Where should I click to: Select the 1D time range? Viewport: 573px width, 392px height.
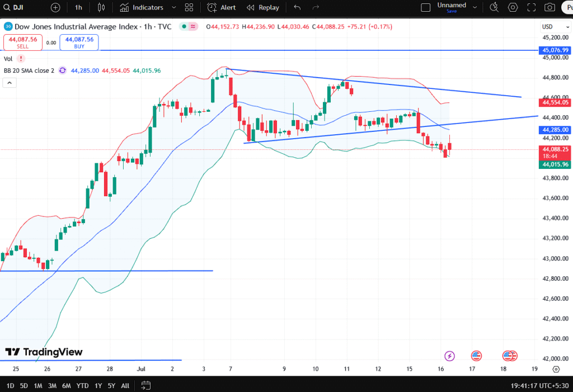pos(10,385)
